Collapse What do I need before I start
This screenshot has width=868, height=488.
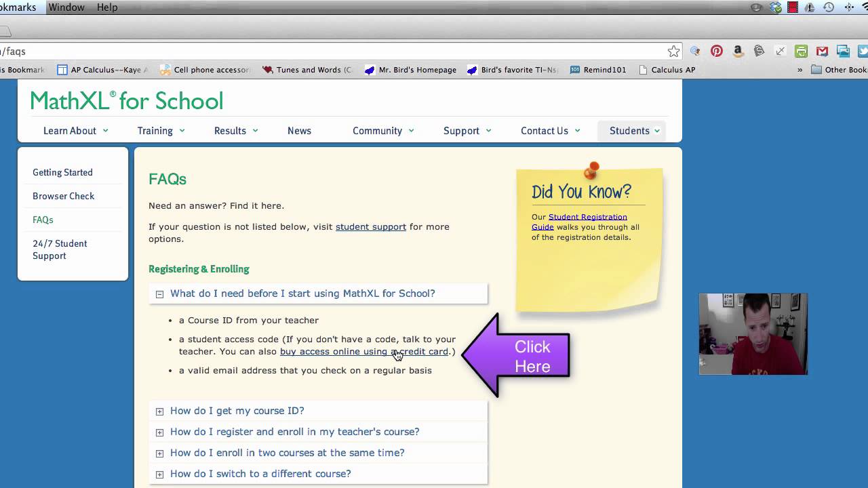tap(317, 293)
